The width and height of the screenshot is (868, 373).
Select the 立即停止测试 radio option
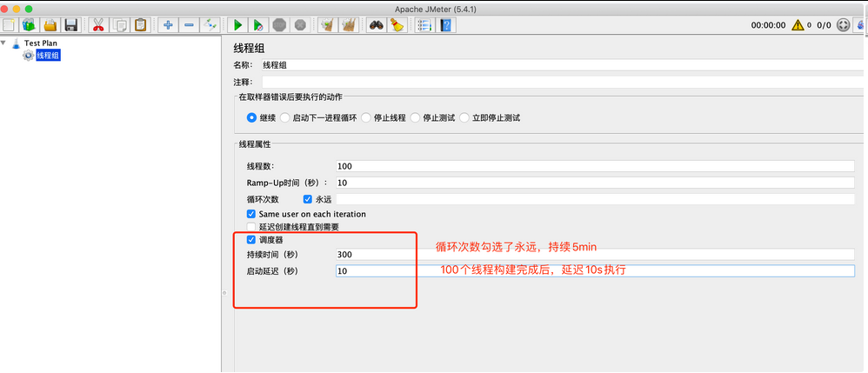point(464,117)
